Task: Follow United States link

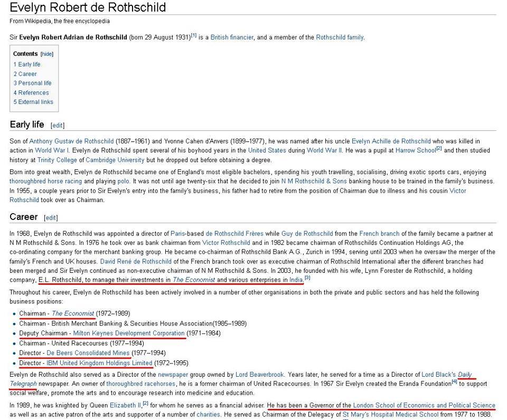Action: [x=267, y=150]
